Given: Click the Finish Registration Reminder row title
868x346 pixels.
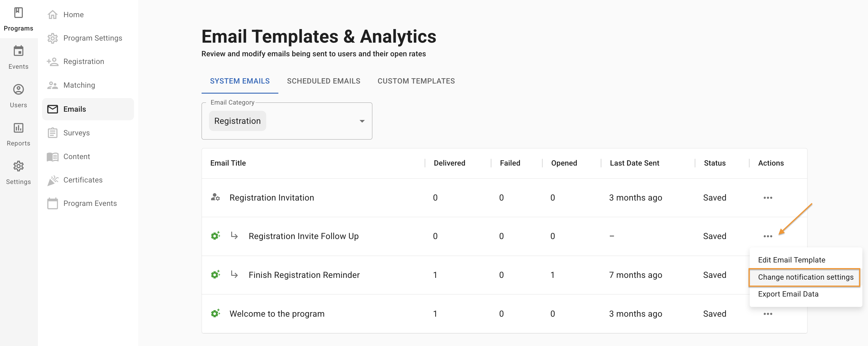Looking at the screenshot, I should (x=304, y=275).
